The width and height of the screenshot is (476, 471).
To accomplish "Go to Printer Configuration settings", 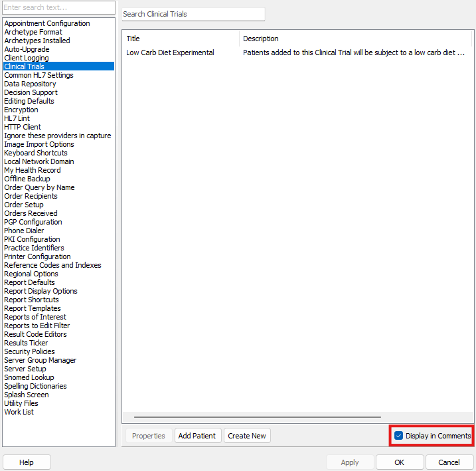I will click(37, 256).
